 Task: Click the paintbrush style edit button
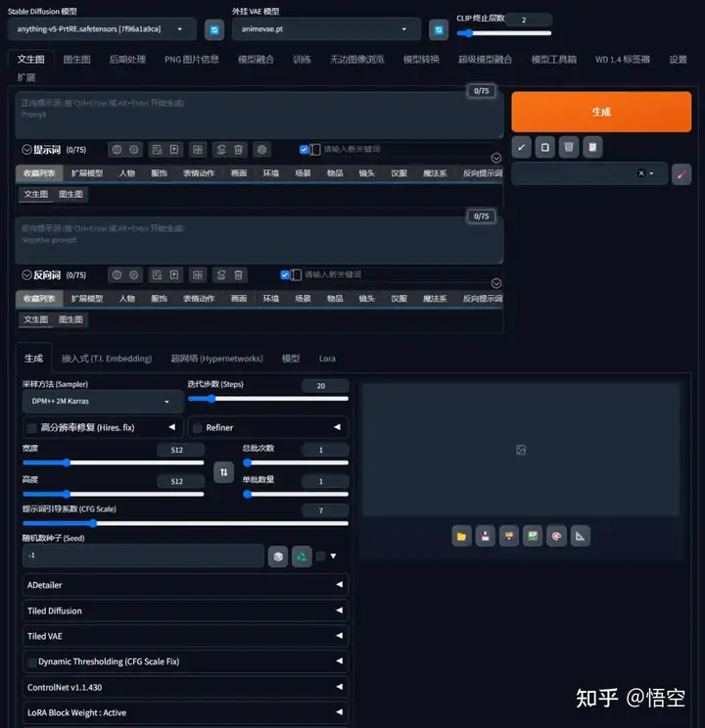pos(681,174)
